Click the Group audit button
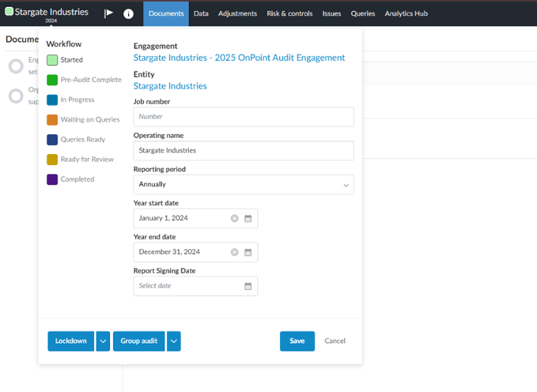 pyautogui.click(x=139, y=341)
